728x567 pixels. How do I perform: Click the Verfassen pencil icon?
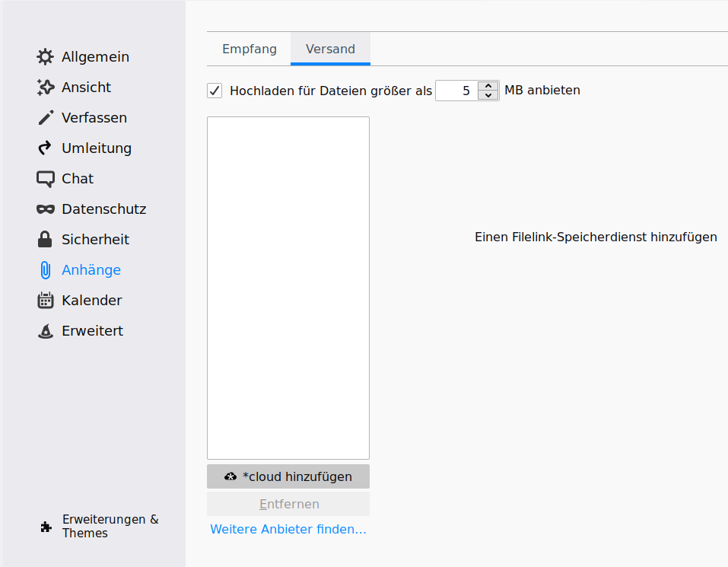pyautogui.click(x=45, y=117)
